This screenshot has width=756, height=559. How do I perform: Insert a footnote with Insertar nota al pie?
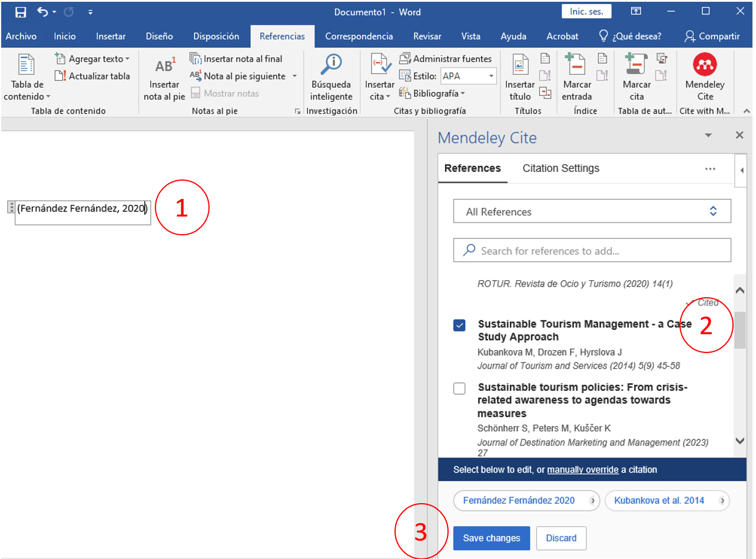164,78
